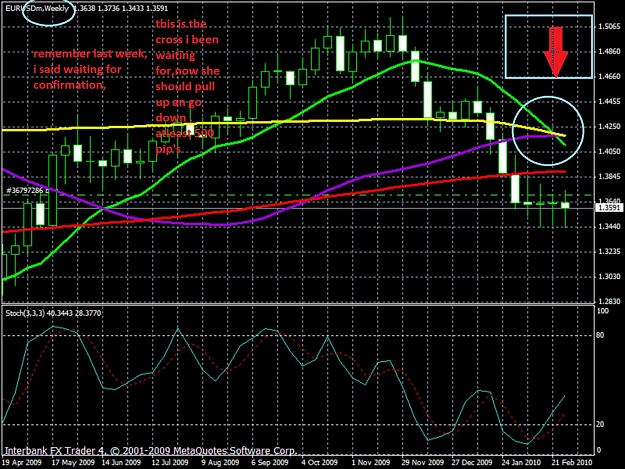This screenshot has width=625, height=469.
Task: Select the 1.4250 price axis label
Action: (609, 127)
